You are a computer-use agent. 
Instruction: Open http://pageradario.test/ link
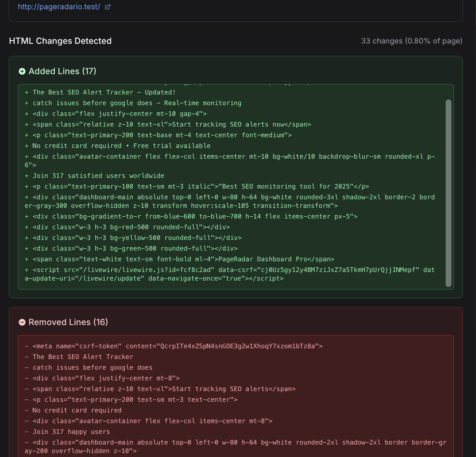point(59,6)
